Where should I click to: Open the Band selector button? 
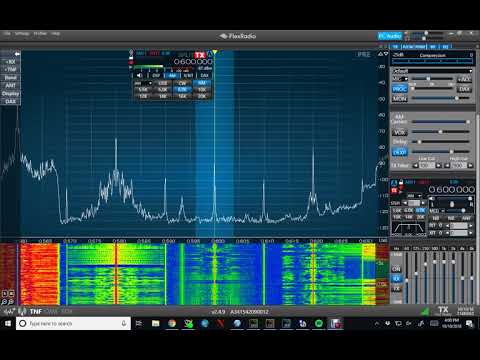coord(10,78)
